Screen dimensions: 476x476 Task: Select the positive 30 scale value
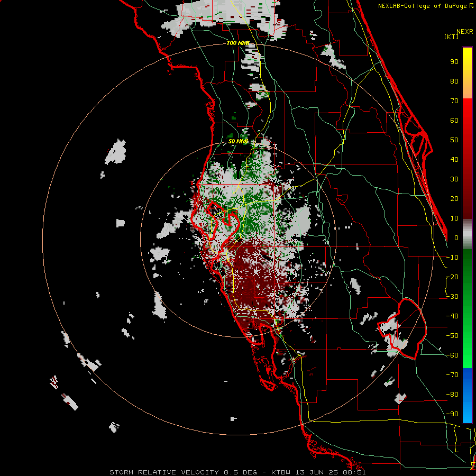(x=454, y=179)
